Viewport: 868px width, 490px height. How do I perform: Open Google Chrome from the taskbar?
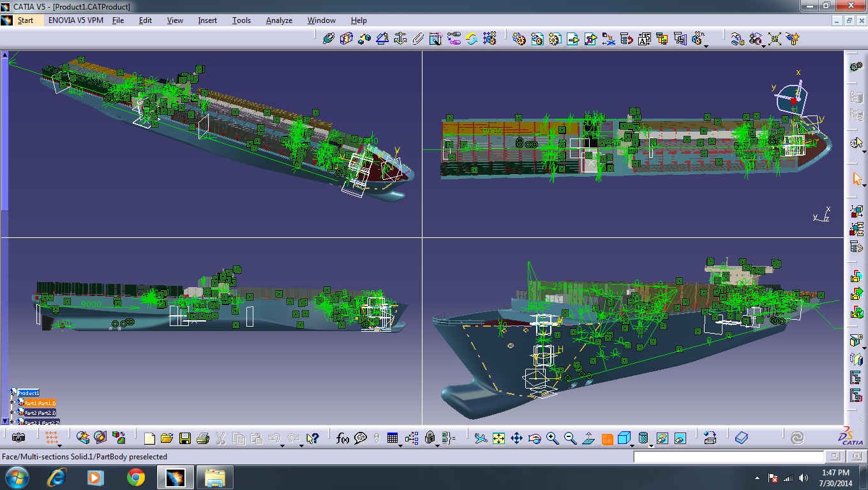click(135, 477)
